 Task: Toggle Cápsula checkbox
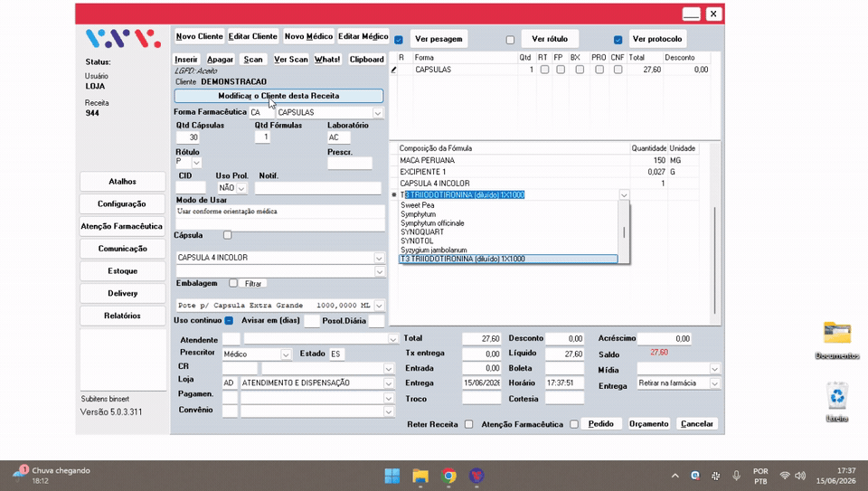[228, 235]
